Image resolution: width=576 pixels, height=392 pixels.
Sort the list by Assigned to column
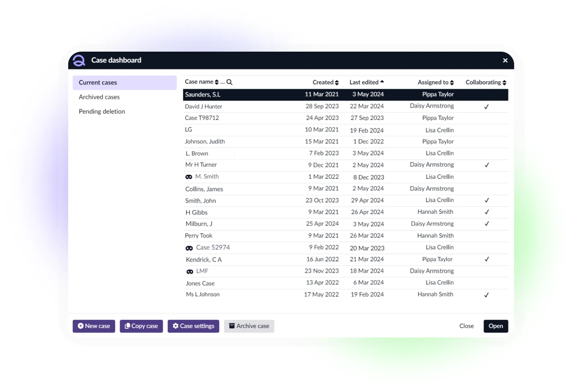click(435, 82)
